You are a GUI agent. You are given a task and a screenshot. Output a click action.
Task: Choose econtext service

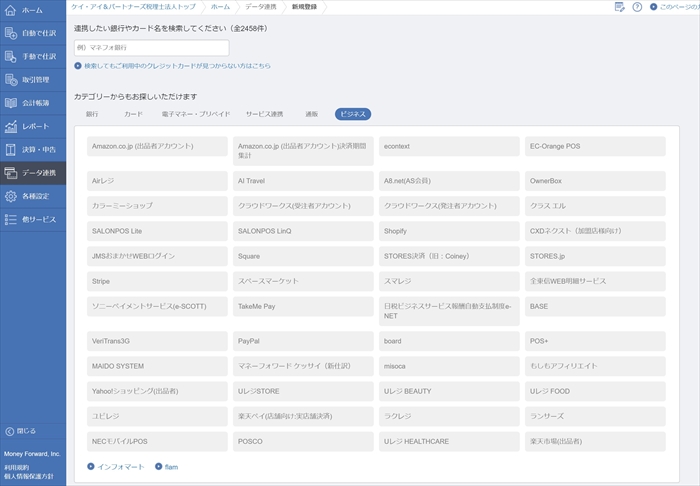pyautogui.click(x=449, y=146)
